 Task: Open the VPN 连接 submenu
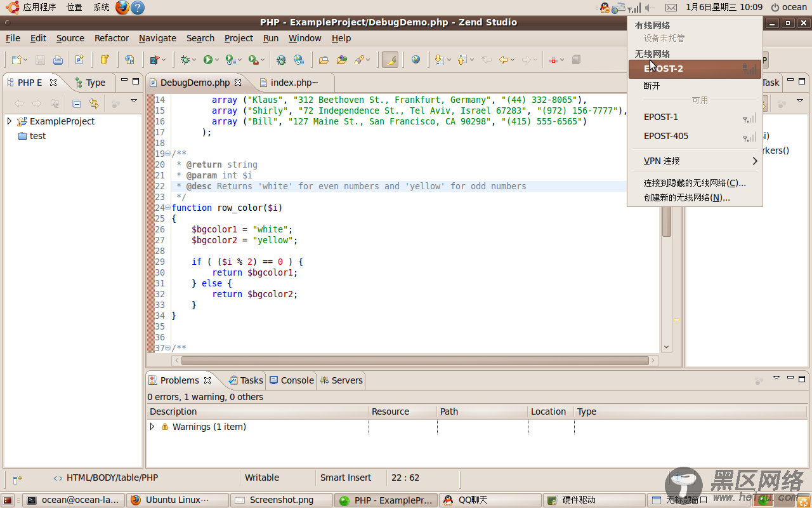[x=695, y=161]
